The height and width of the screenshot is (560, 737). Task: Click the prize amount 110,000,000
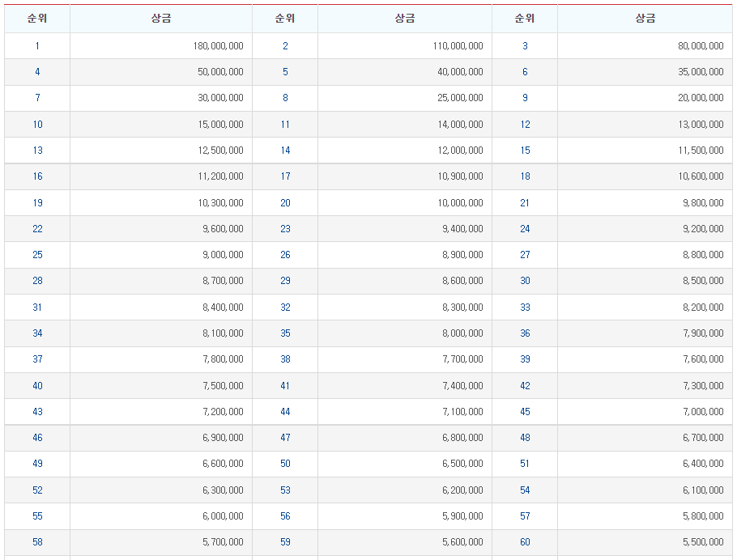[x=458, y=46]
